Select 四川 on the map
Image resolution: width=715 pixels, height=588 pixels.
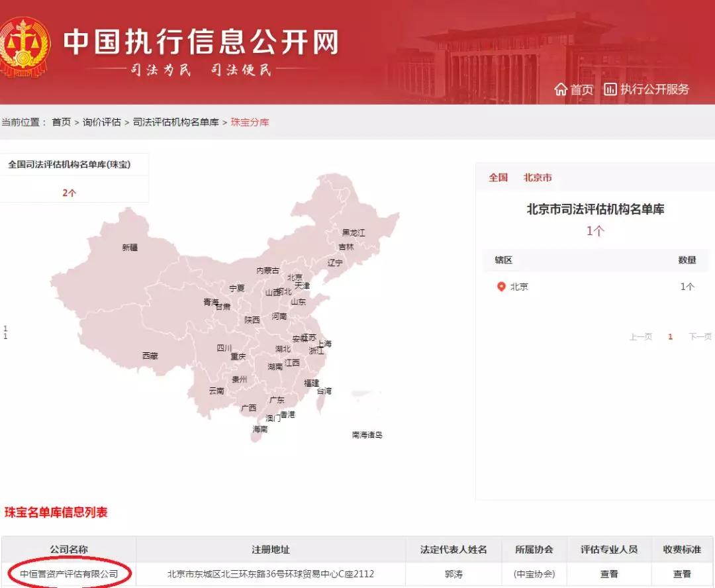click(x=224, y=348)
